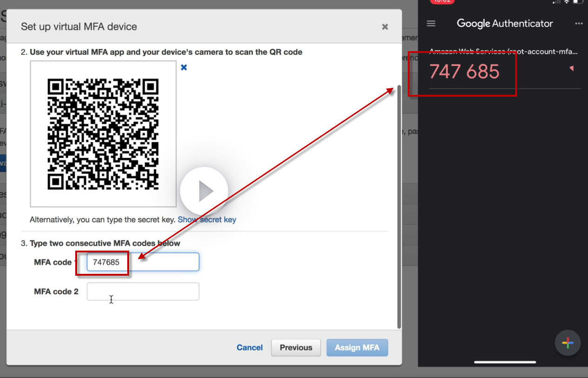The height and width of the screenshot is (378, 588).
Task: Click the Google Authenticator title
Action: tap(505, 24)
